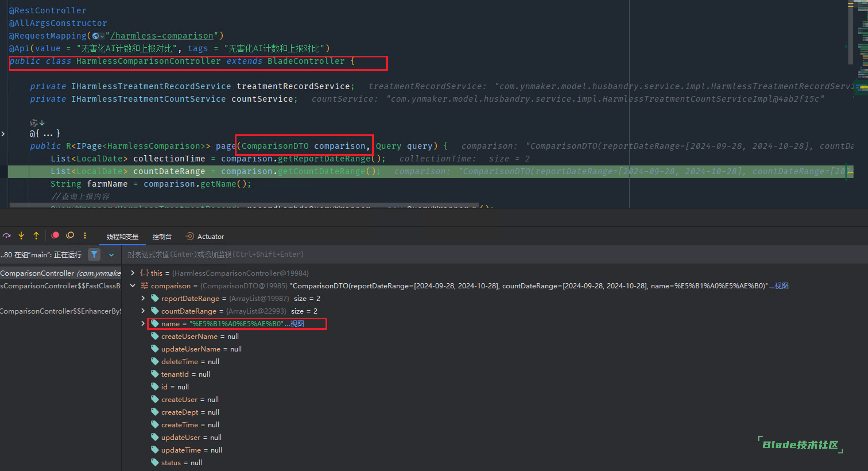Click the //查询上报内容 comment line
This screenshot has height=471, width=868.
point(80,196)
